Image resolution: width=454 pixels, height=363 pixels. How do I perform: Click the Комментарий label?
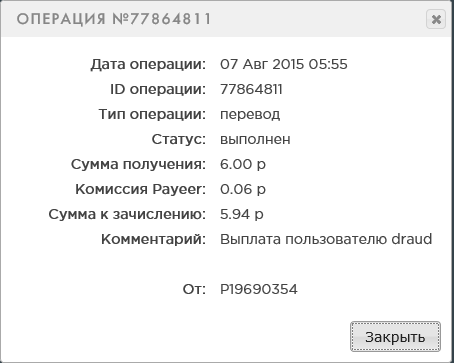154,239
